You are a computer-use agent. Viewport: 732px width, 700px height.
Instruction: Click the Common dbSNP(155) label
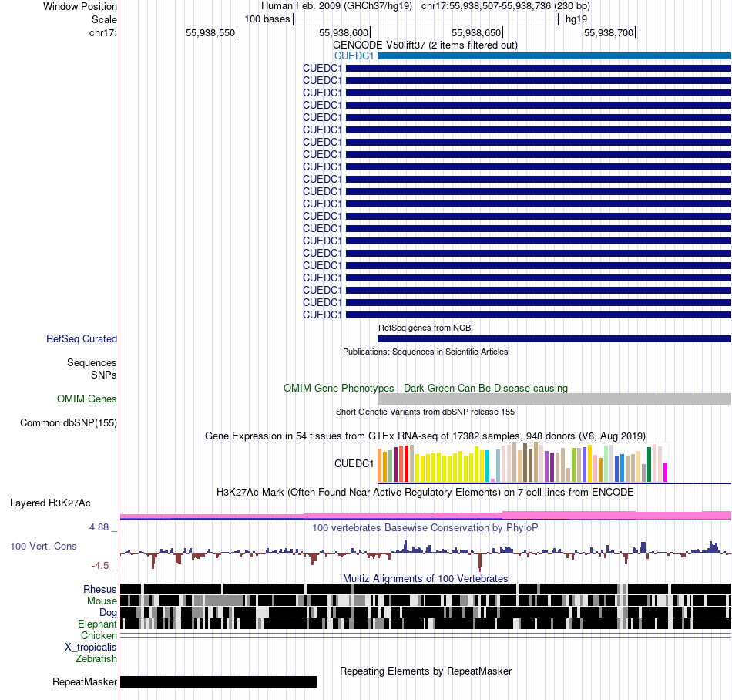[69, 423]
